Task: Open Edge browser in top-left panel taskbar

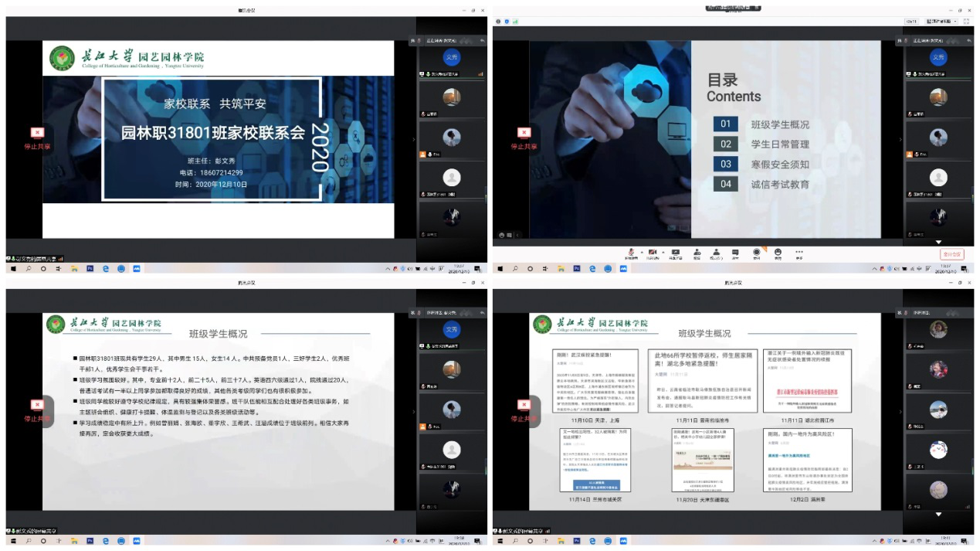Action: coord(106,269)
